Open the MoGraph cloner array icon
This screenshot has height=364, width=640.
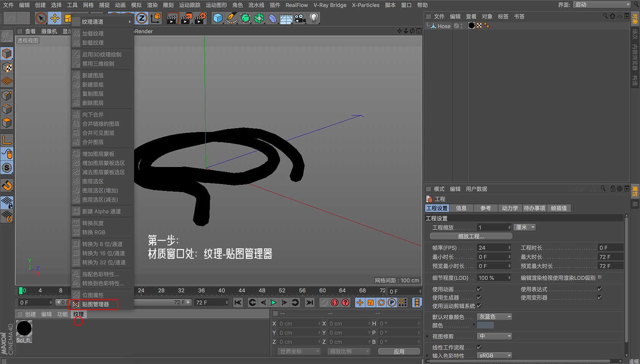click(x=259, y=18)
